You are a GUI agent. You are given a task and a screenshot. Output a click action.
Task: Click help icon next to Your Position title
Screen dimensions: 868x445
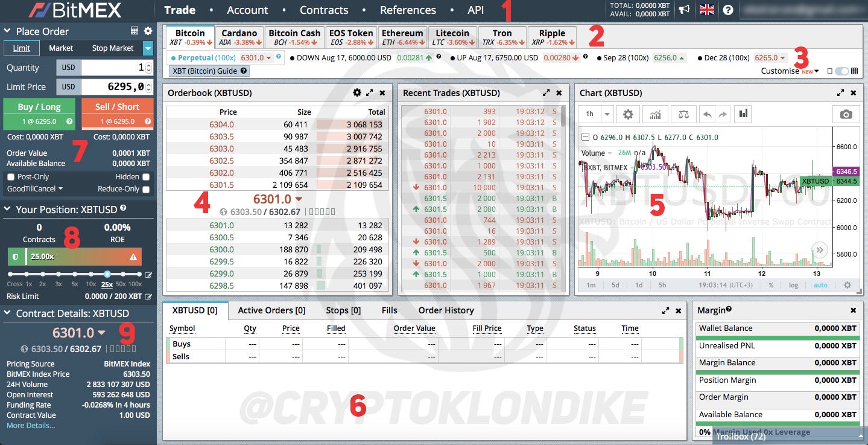pos(123,208)
